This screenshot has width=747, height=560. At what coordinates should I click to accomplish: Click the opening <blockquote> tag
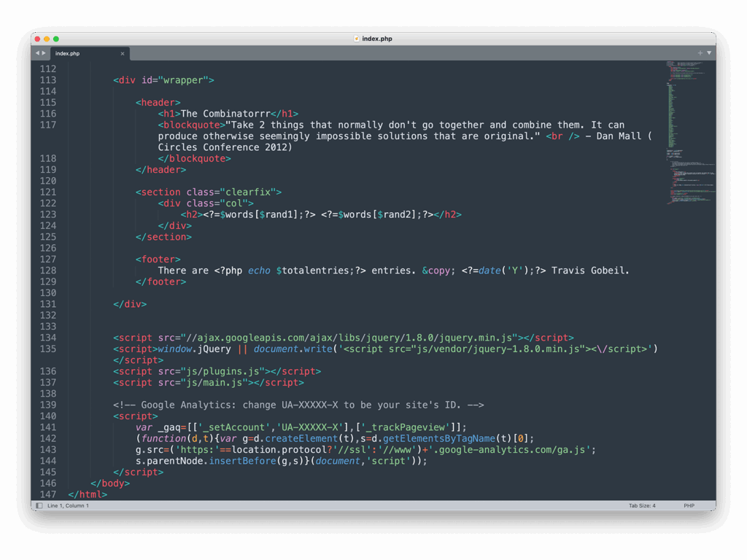(192, 125)
